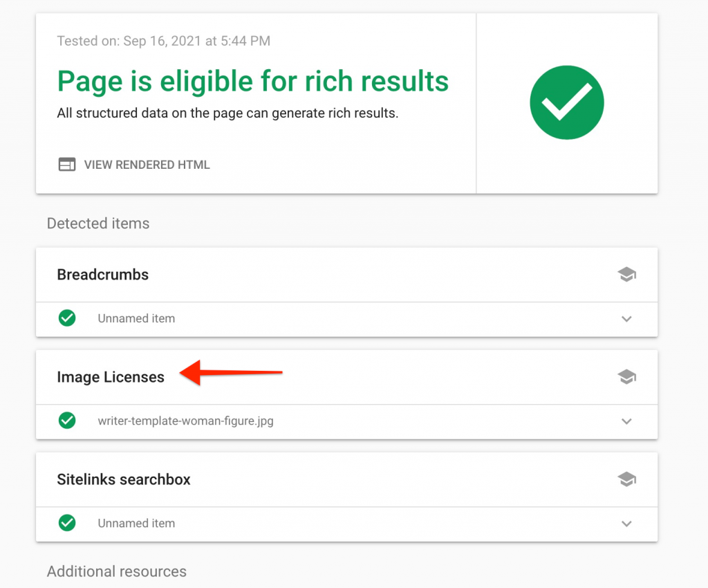Viewport: 708px width, 588px height.
Task: Click the Breadcrumbs section heading
Action: tap(102, 275)
